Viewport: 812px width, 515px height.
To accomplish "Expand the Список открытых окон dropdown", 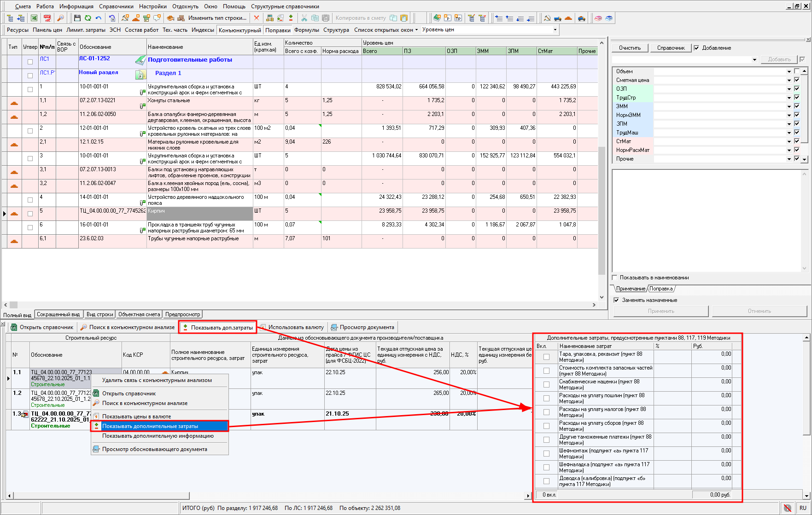I will coord(386,30).
